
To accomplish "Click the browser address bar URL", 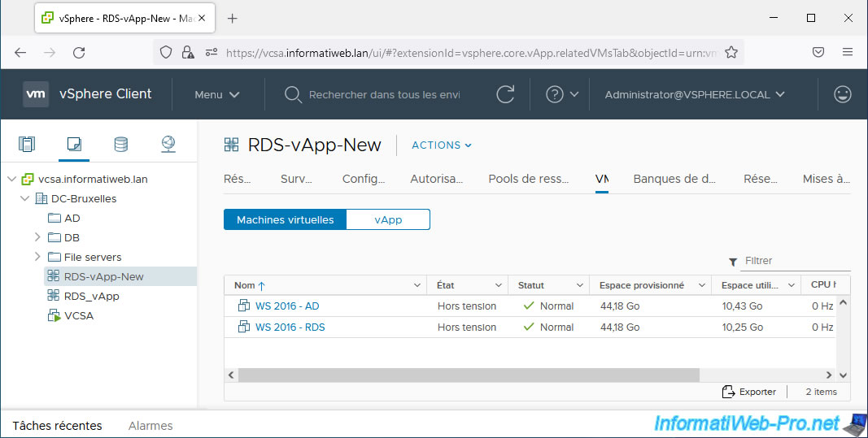I will 472,53.
